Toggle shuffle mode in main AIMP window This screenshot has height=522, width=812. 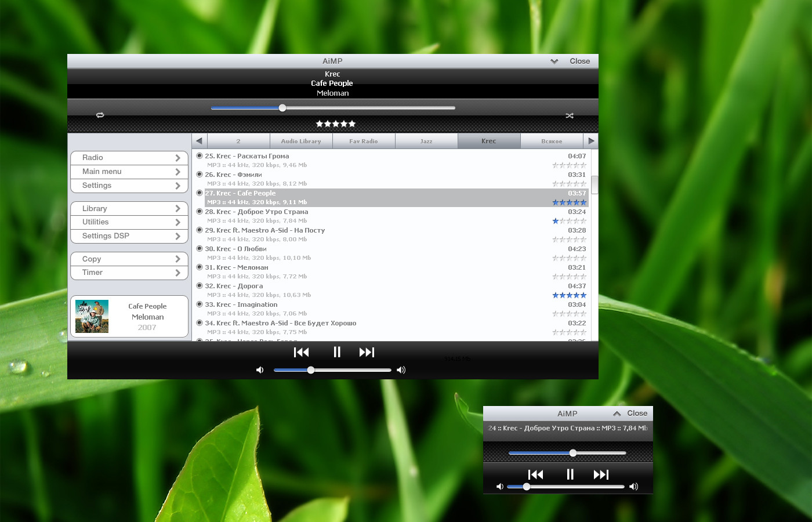pos(570,116)
